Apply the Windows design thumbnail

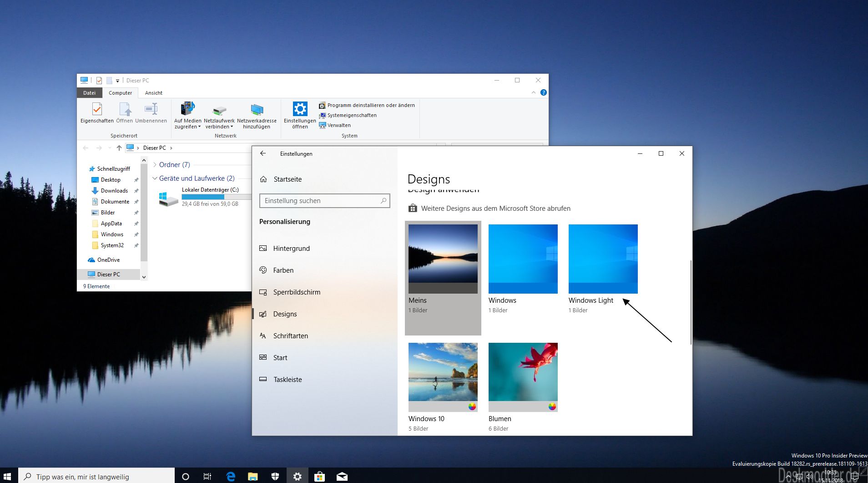click(523, 259)
